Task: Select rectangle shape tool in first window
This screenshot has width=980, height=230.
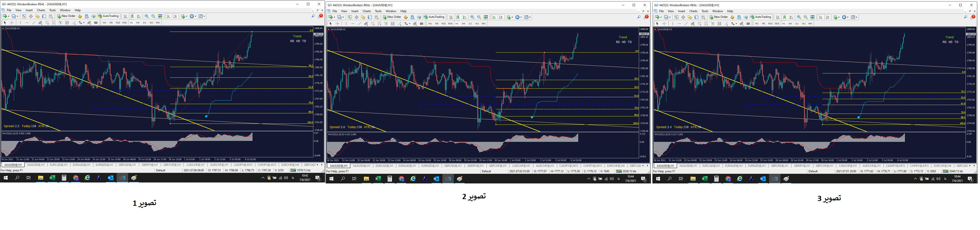Action: coord(96,23)
